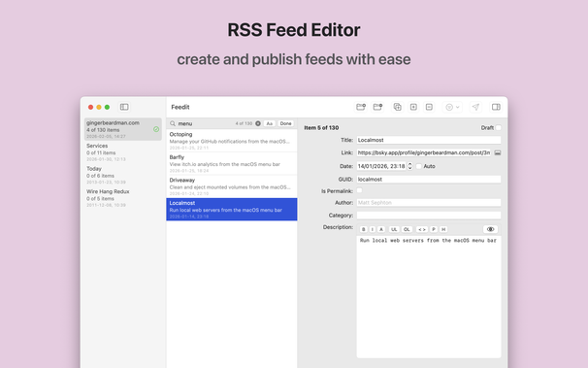This screenshot has width=588, height=368.
Task: Select the gingerbeardman.com feed
Action: 123,129
